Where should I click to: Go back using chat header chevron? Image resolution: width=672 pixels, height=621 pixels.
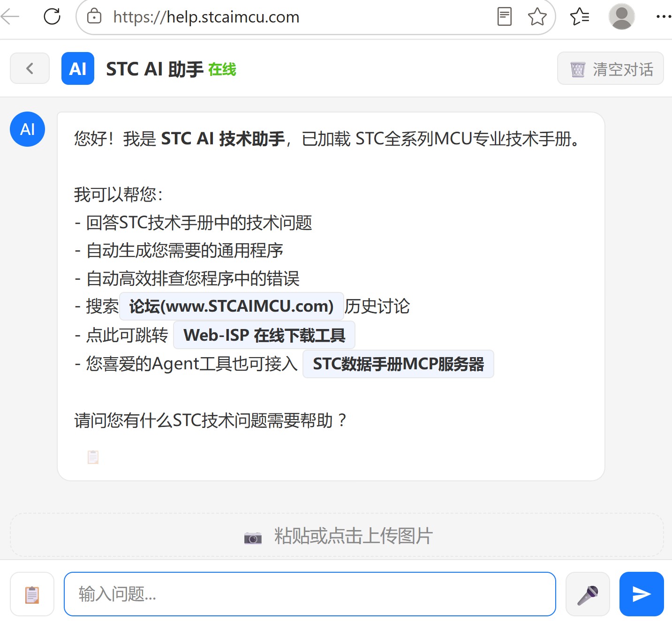pos(30,68)
